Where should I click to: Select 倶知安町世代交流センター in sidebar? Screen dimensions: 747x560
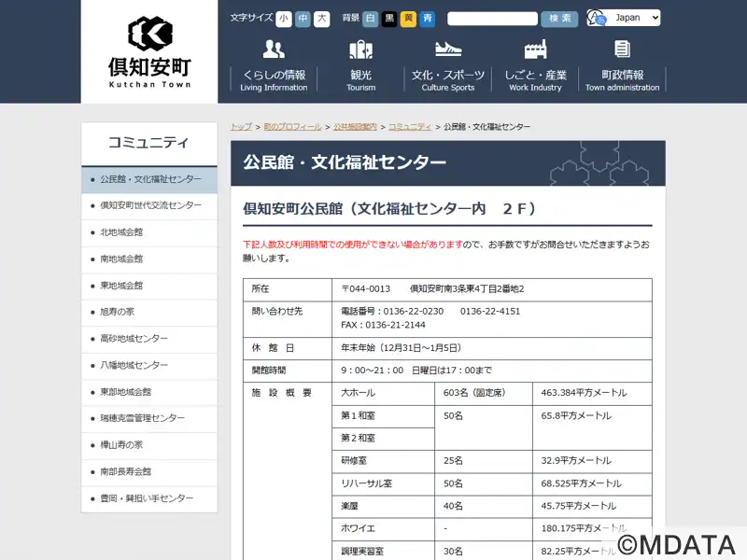coord(150,205)
